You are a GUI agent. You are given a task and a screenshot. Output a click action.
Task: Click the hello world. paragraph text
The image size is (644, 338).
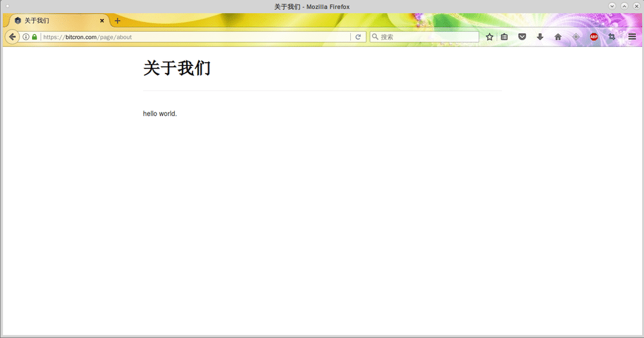160,114
